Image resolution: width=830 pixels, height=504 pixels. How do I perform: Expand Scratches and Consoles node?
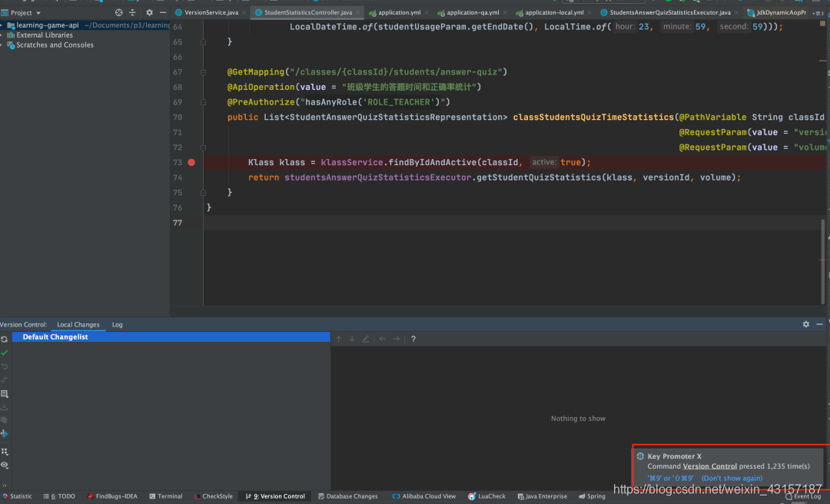pyautogui.click(x=2, y=45)
